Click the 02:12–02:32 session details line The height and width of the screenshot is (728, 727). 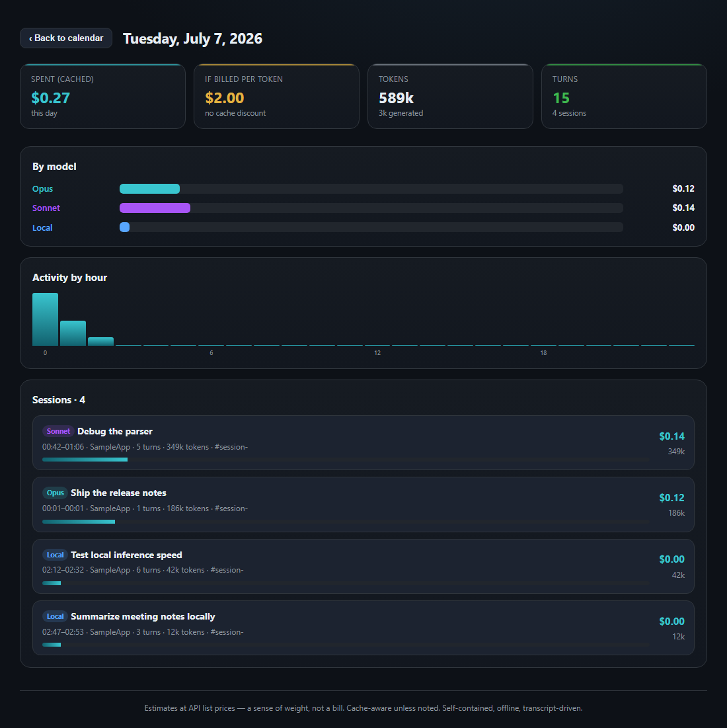pyautogui.click(x=143, y=570)
